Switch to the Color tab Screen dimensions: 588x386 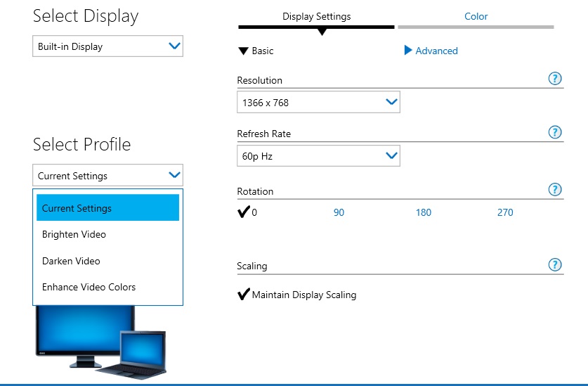476,16
